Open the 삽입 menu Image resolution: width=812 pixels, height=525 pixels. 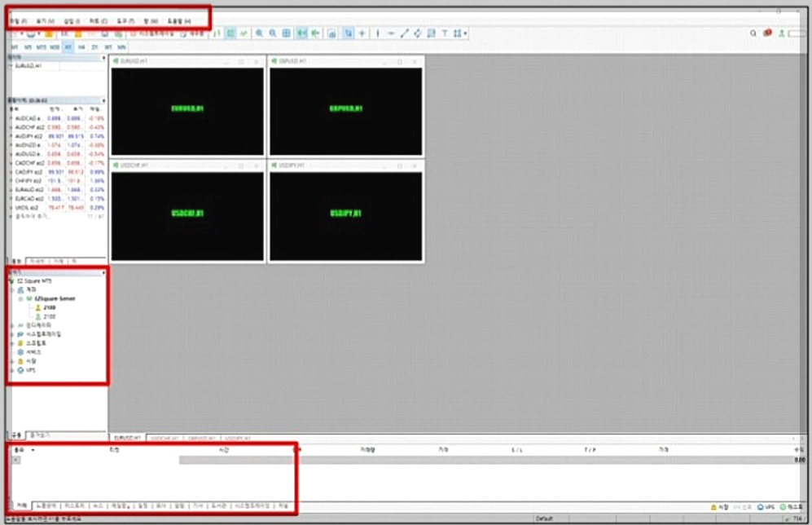(72, 20)
